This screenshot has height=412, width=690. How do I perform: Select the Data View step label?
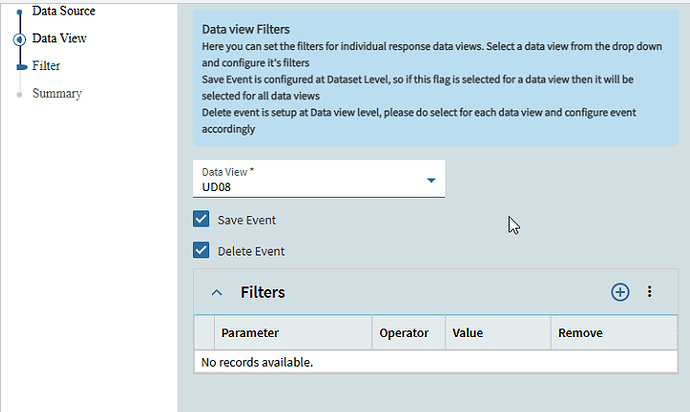[59, 38]
